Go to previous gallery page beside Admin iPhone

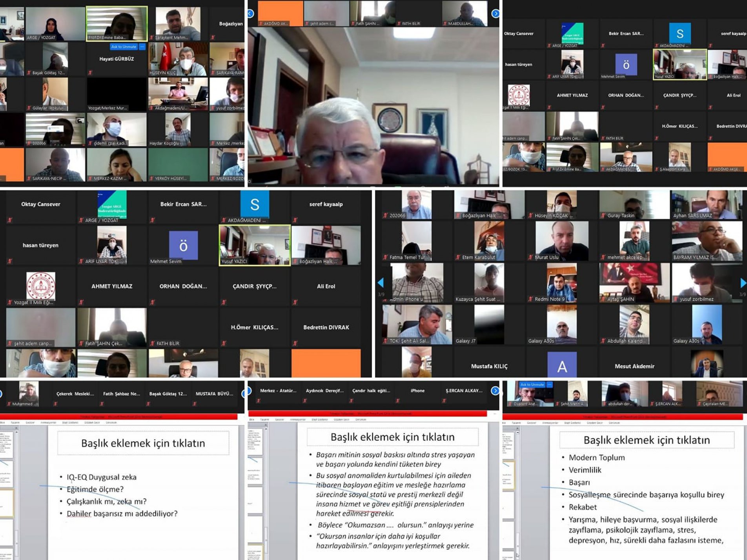click(x=380, y=282)
